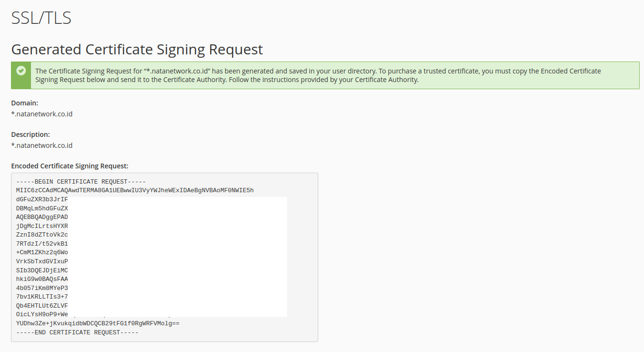This screenshot has height=352, width=644.
Task: Select the SSL/TLS page title
Action: click(40, 17)
